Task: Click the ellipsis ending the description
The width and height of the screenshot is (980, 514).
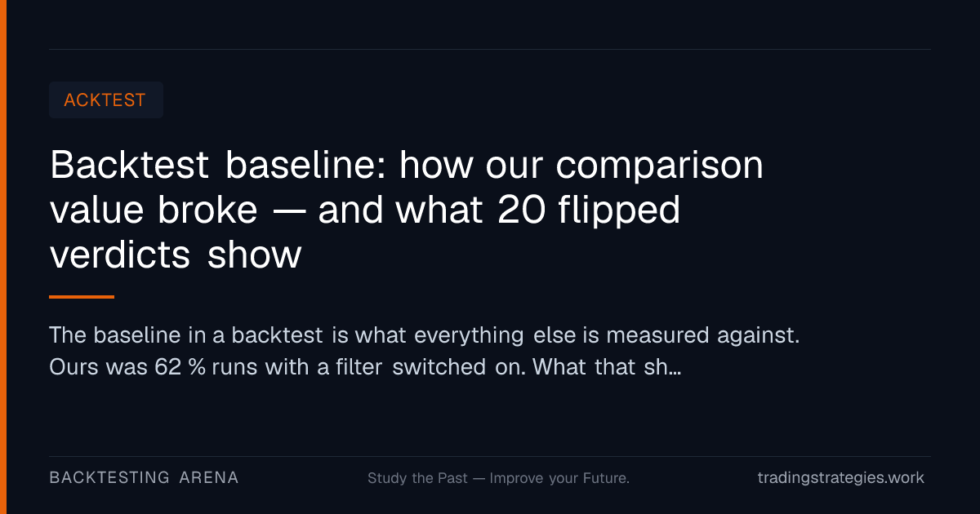Action: tap(675, 369)
